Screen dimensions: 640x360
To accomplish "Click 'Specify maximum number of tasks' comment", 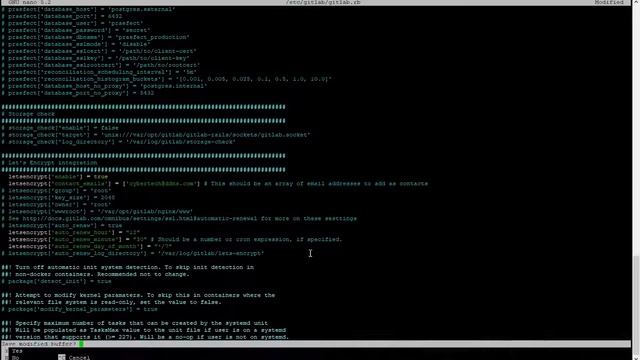I will pyautogui.click(x=134, y=323).
